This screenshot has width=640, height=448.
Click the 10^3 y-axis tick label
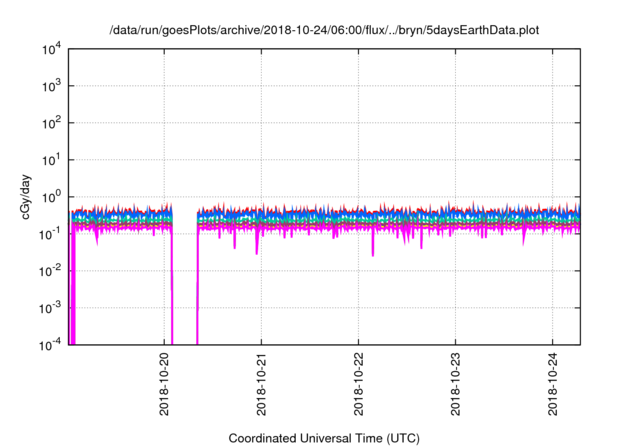[52, 86]
